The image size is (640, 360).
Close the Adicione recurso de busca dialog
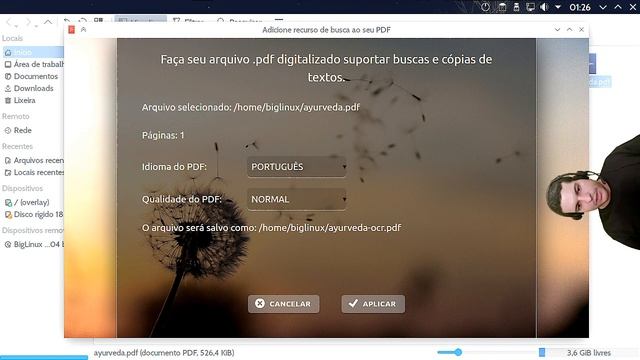coord(581,29)
